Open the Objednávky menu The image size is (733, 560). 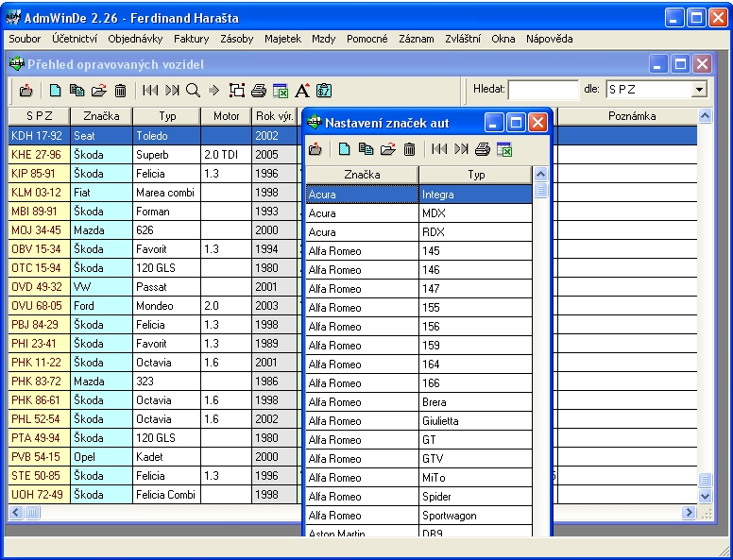[x=135, y=39]
